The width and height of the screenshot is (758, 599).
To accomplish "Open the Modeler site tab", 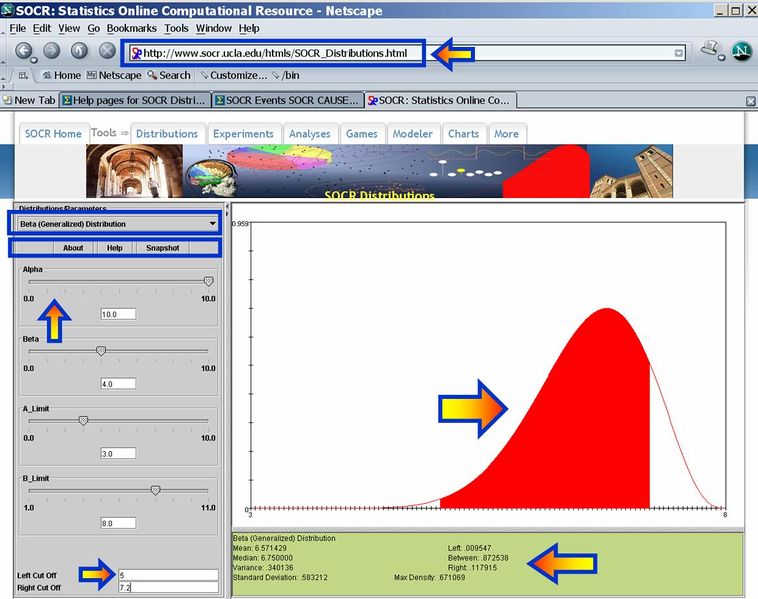I will [x=412, y=134].
